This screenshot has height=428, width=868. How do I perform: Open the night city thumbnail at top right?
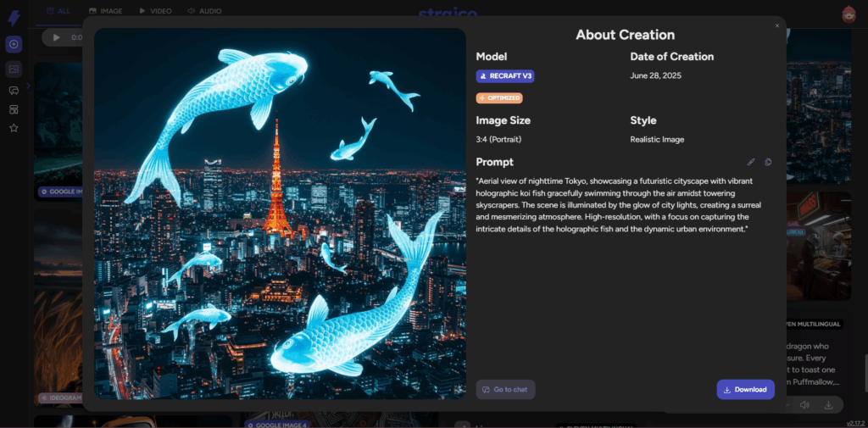click(818, 106)
